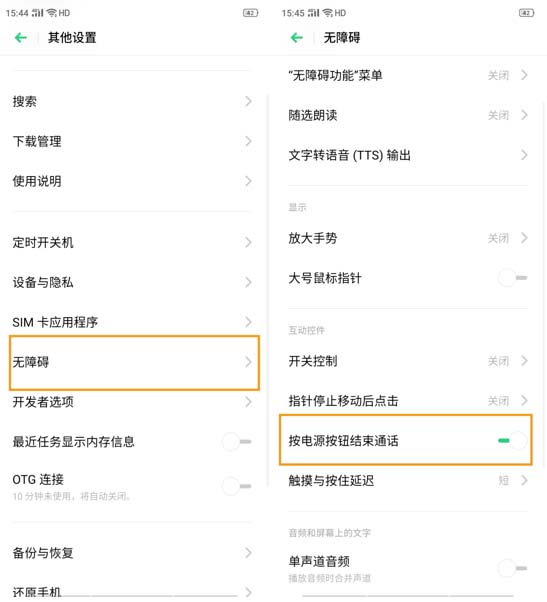Open chevron beside 文字转语音 (TTS) 输出
The image size is (547, 602).
coord(524,155)
